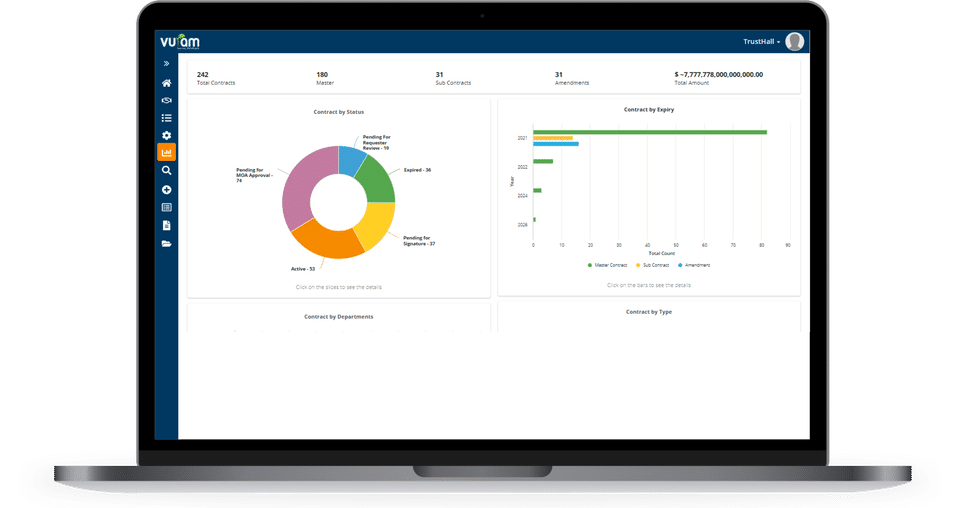Toggle Amendment legend entry

point(694,265)
